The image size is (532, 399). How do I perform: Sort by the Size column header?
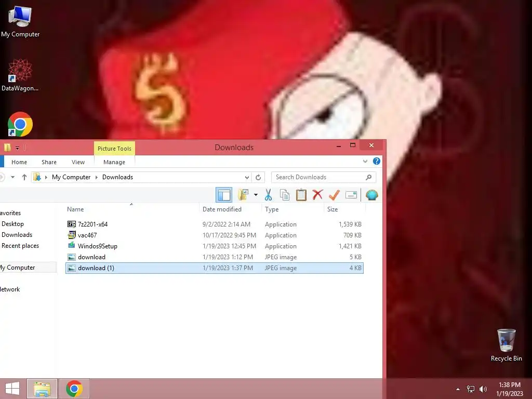point(332,209)
